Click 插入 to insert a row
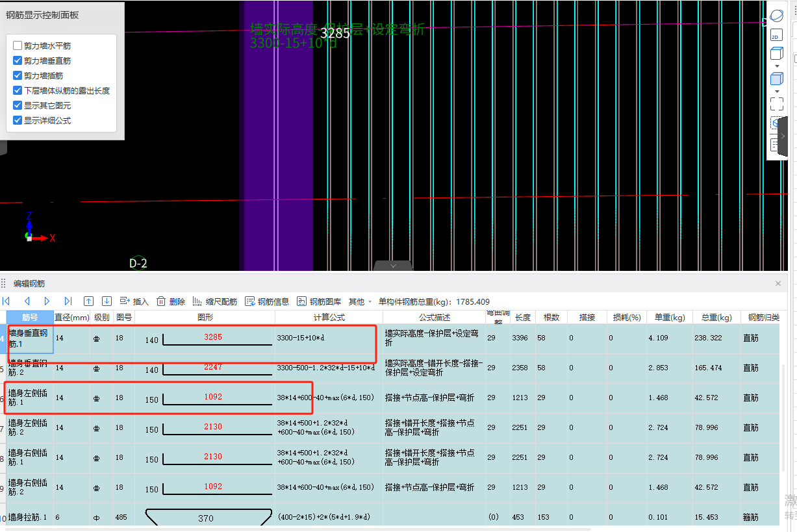This screenshot has height=532, width=797. tap(134, 301)
